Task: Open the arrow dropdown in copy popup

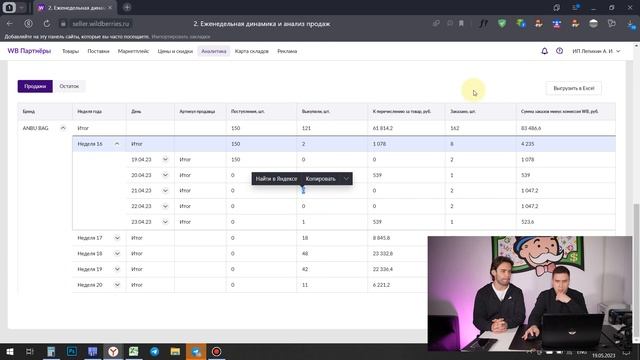Action: pyautogui.click(x=346, y=179)
